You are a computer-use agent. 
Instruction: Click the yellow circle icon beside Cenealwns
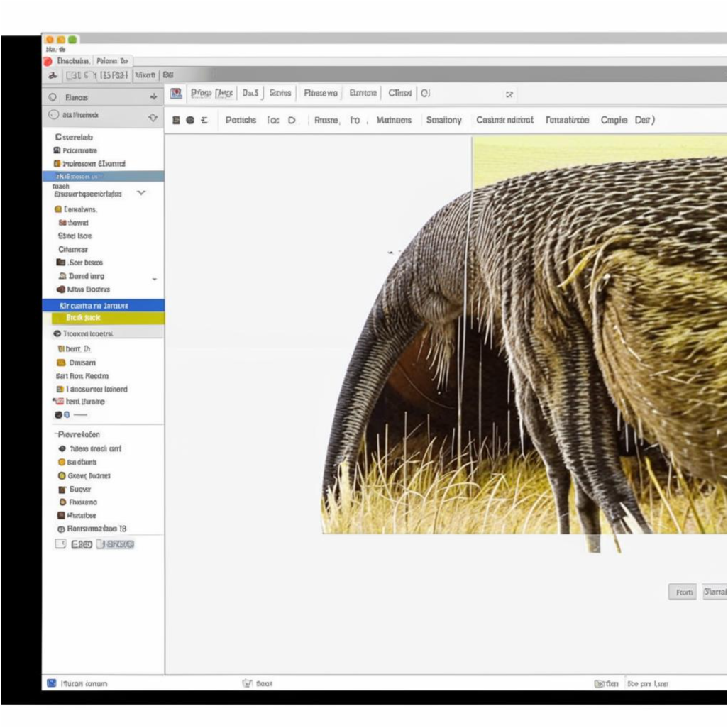58,209
